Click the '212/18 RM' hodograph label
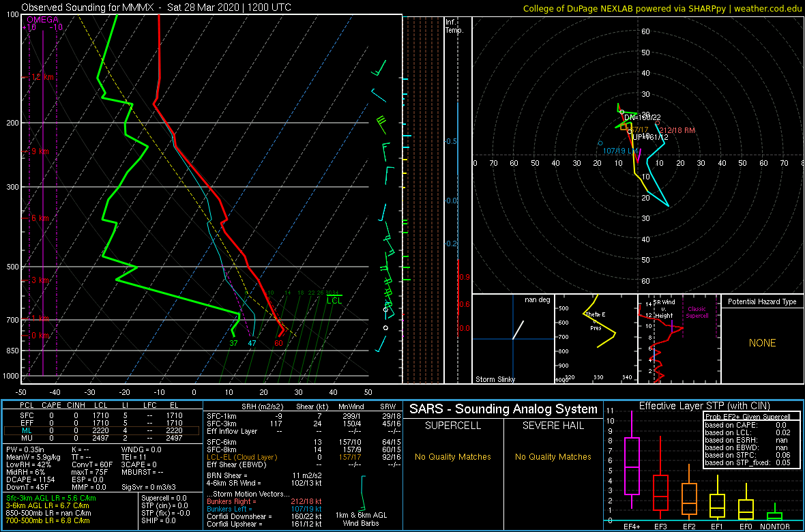Viewport: 805px width, 532px height. tap(677, 130)
